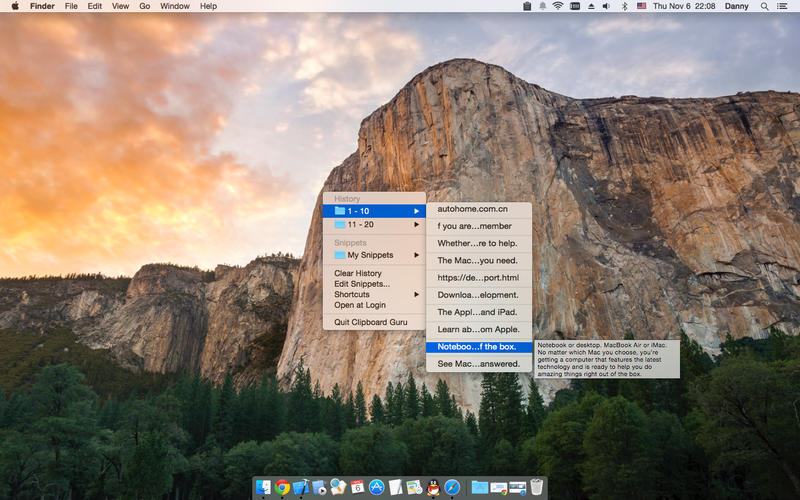
Task: Open the Finder Go menu
Action: tap(145, 6)
